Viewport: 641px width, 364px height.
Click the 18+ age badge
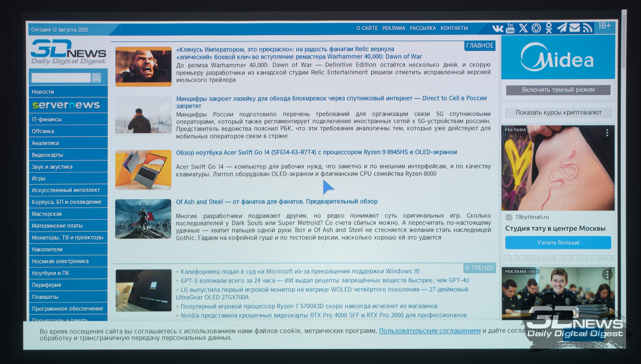point(605,26)
